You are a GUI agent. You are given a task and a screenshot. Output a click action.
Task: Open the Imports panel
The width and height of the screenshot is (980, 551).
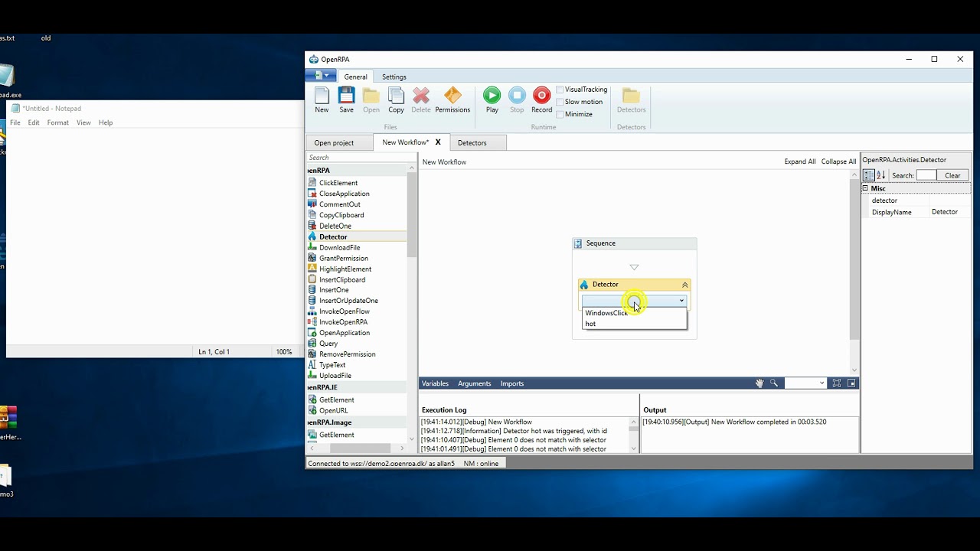pyautogui.click(x=512, y=383)
